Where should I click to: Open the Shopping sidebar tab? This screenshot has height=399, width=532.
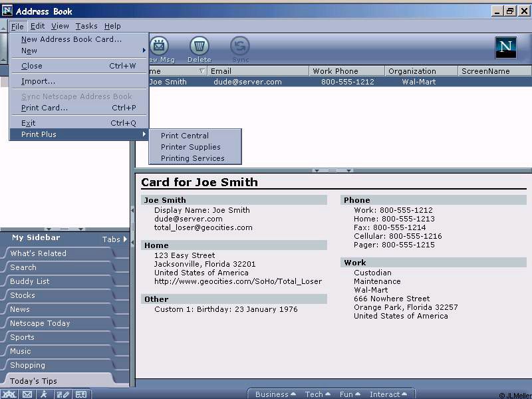(59, 365)
